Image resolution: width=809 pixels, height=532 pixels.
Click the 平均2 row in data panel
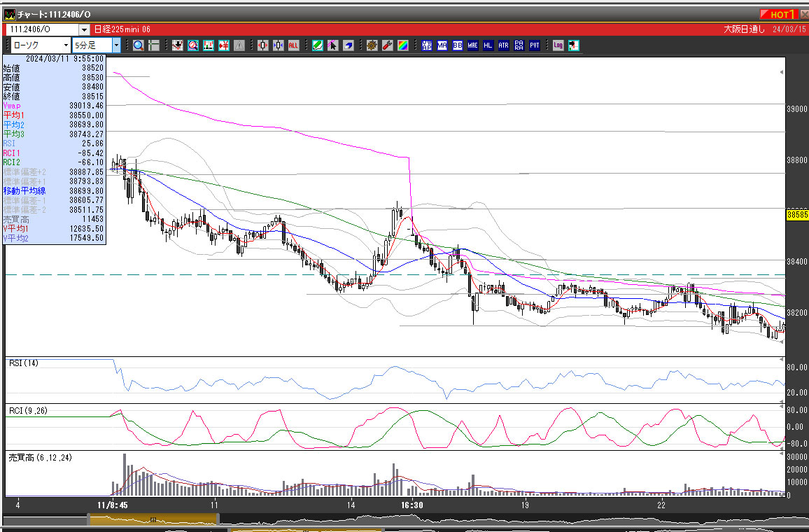pyautogui.click(x=54, y=125)
